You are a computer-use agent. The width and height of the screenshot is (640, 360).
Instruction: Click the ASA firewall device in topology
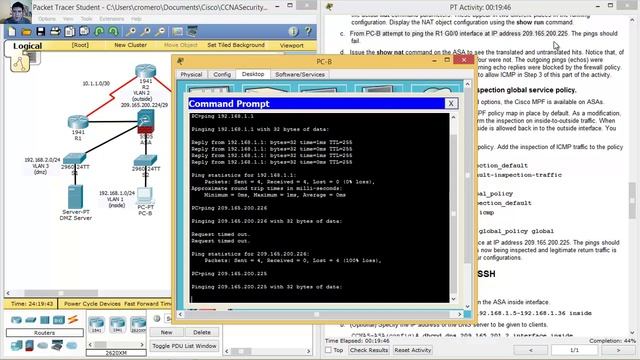click(x=146, y=121)
